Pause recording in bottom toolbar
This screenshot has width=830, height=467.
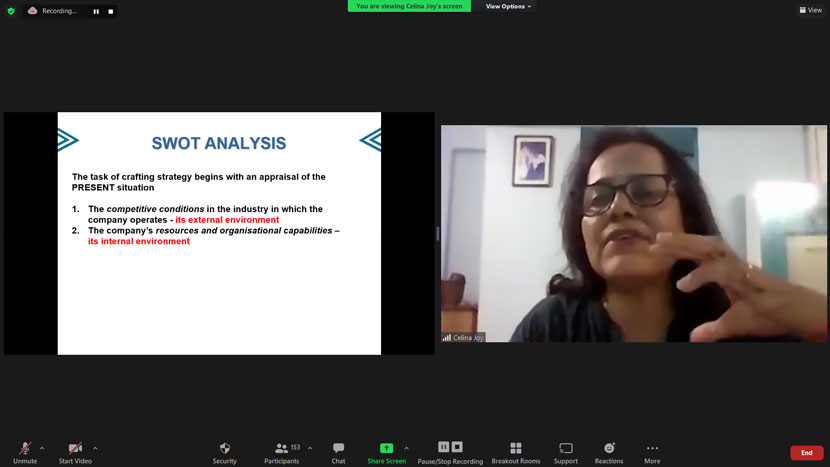coord(444,447)
